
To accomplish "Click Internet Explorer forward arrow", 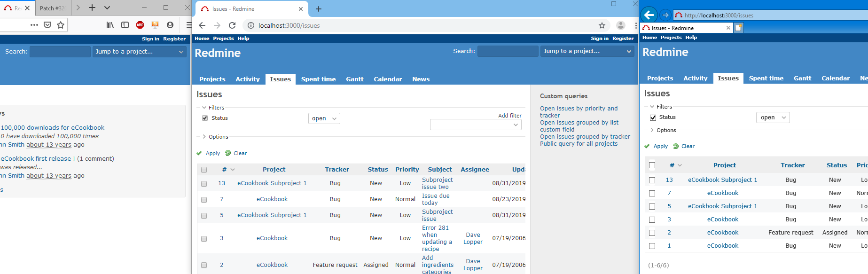I will click(x=665, y=15).
